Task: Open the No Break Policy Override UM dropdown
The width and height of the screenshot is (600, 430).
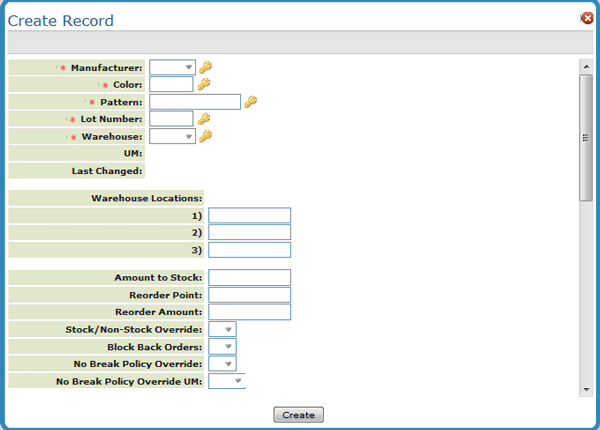Action: click(227, 381)
